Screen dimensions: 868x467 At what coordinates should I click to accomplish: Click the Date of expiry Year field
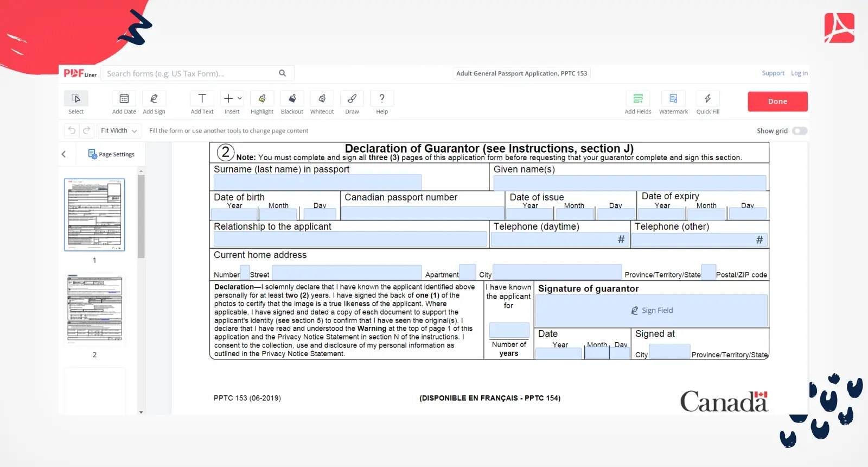pos(662,214)
